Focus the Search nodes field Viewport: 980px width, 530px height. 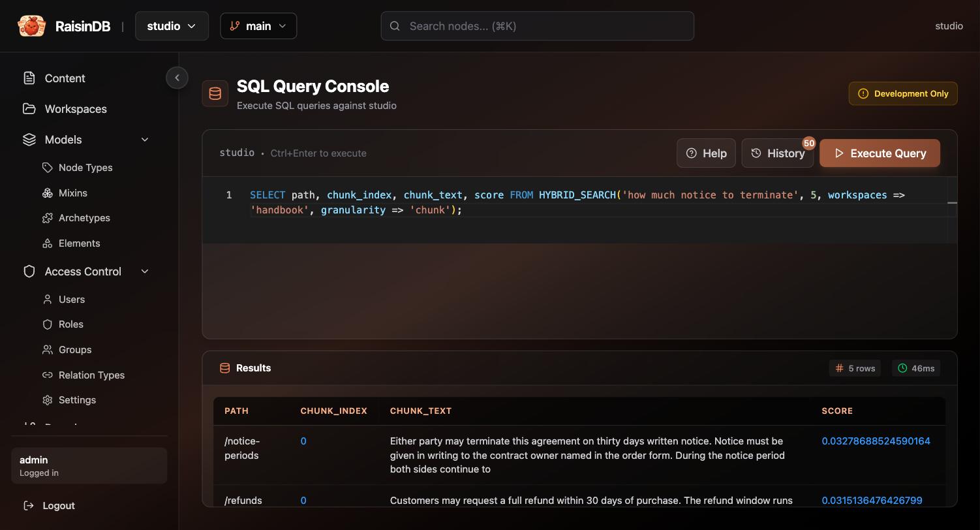point(537,26)
